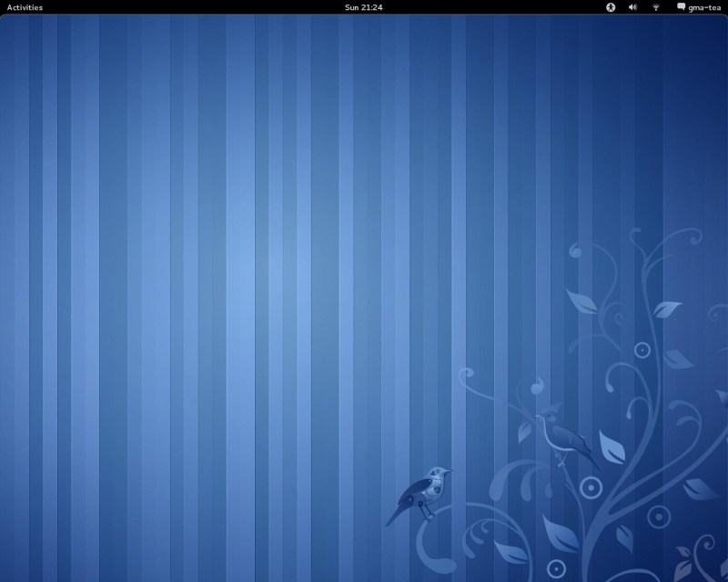Click the empty striped desktop area at center
728x582 pixels.
[273, 273]
